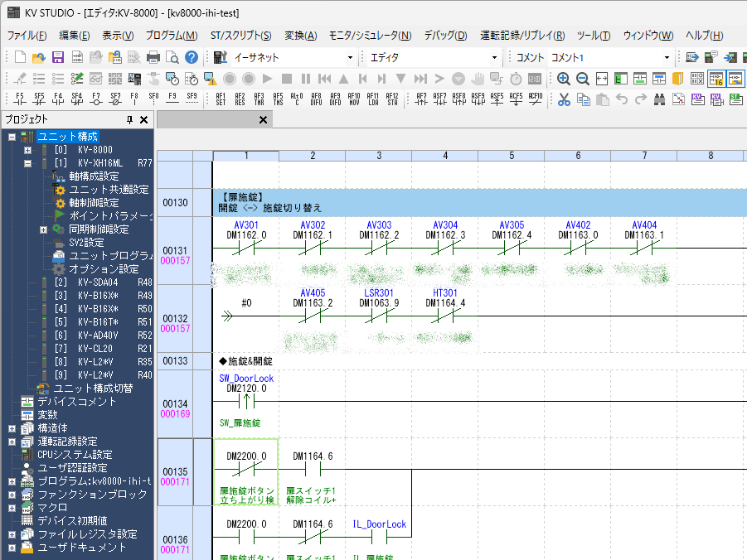Open the 編集(E) menu
Viewport: 747px width, 560px height.
(75, 36)
